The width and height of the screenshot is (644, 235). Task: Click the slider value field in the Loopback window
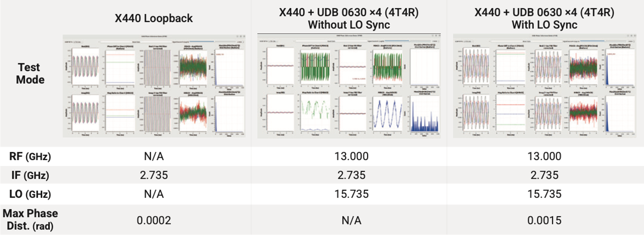(240, 42)
